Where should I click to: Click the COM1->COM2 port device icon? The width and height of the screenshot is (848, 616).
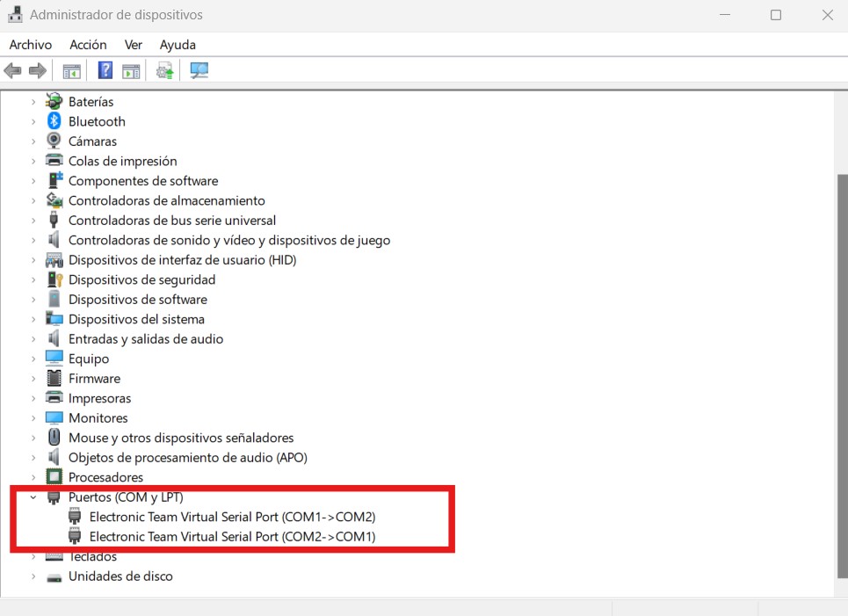point(75,517)
